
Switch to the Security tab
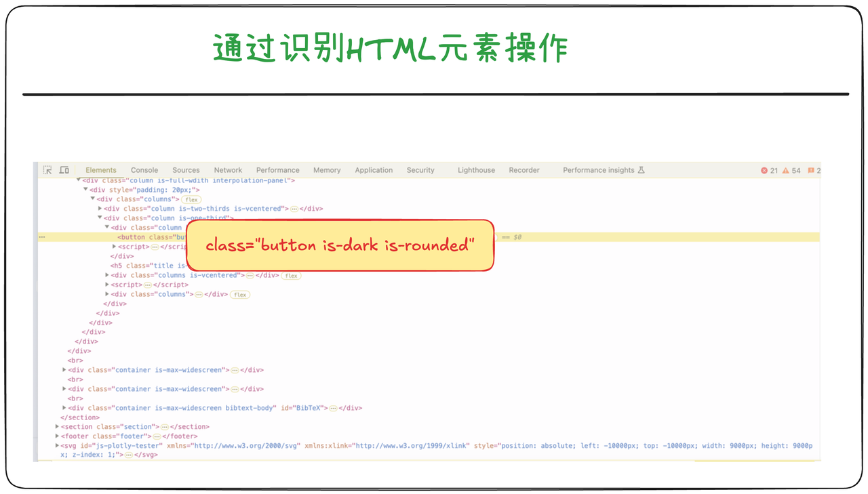point(420,170)
